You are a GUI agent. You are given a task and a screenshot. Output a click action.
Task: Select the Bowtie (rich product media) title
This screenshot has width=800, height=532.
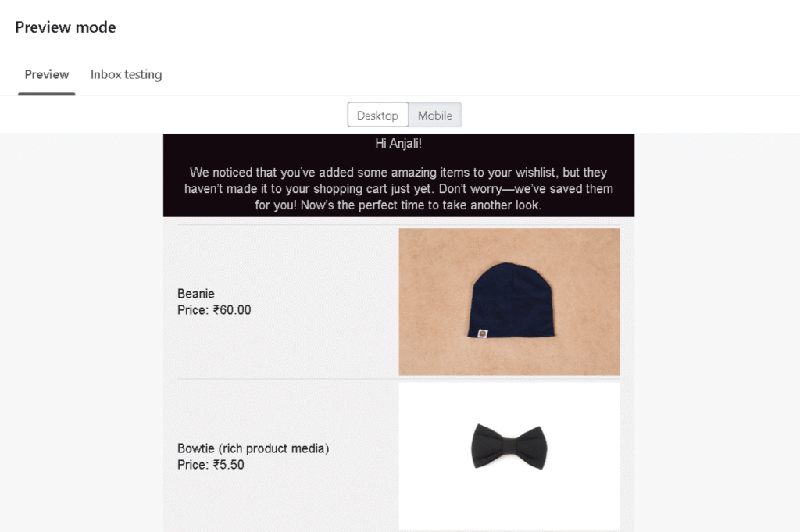(253, 448)
